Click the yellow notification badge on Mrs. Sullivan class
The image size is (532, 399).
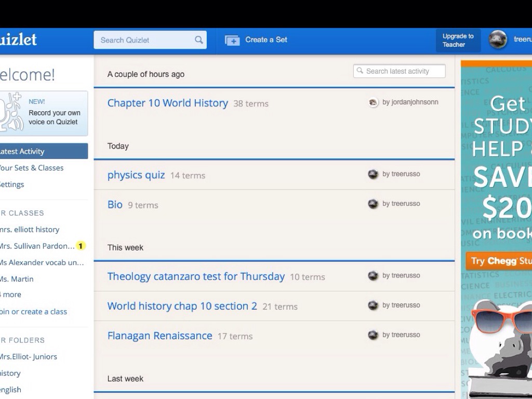point(81,246)
